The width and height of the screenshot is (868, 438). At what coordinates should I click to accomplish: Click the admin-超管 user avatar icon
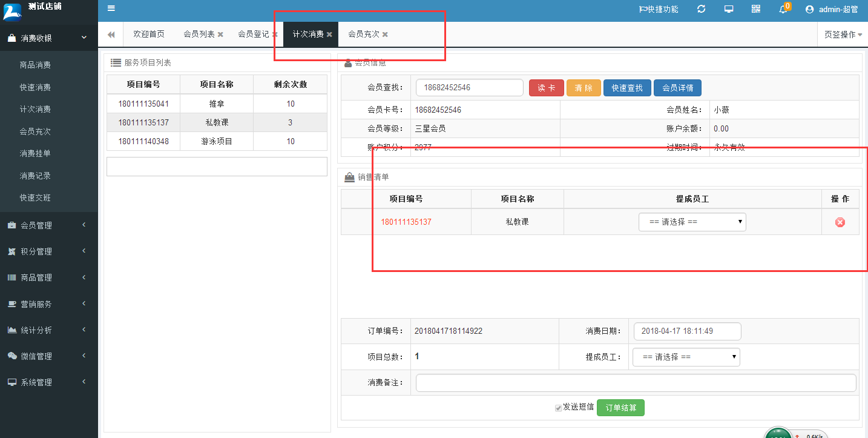pos(809,8)
